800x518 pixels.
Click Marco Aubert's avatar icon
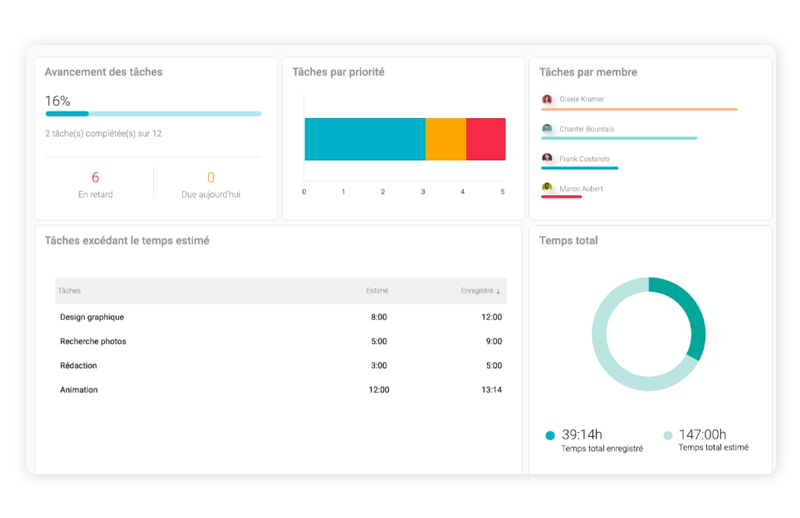point(547,188)
